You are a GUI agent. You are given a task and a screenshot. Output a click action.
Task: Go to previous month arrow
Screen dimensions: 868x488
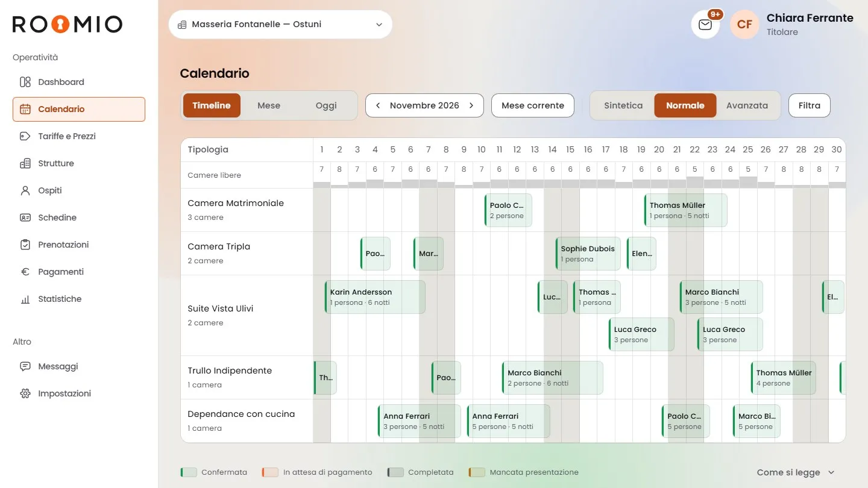click(x=378, y=105)
